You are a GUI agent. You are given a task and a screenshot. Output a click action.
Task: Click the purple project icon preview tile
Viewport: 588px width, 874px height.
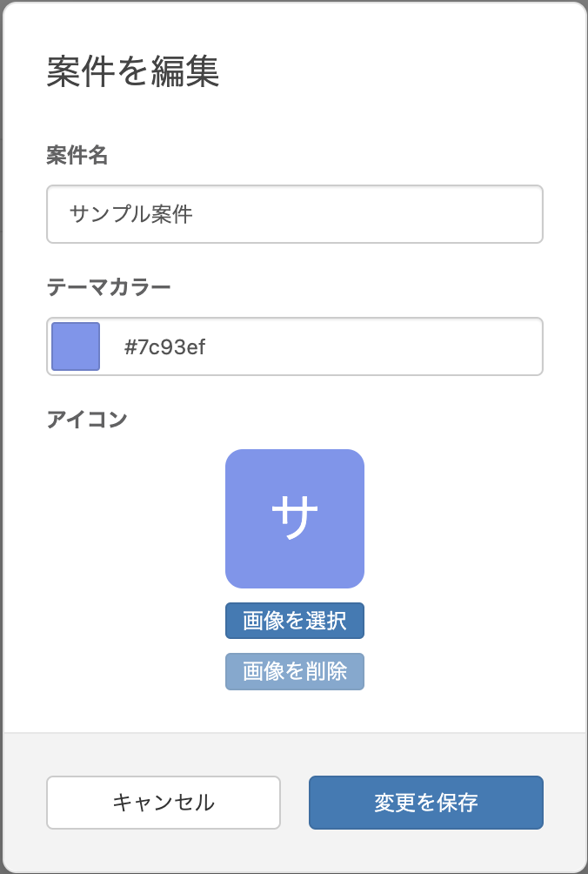point(295,518)
